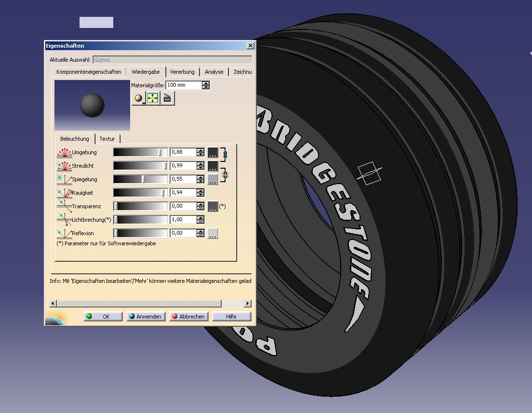Increase Umgebung value with the up arrow

(x=200, y=150)
